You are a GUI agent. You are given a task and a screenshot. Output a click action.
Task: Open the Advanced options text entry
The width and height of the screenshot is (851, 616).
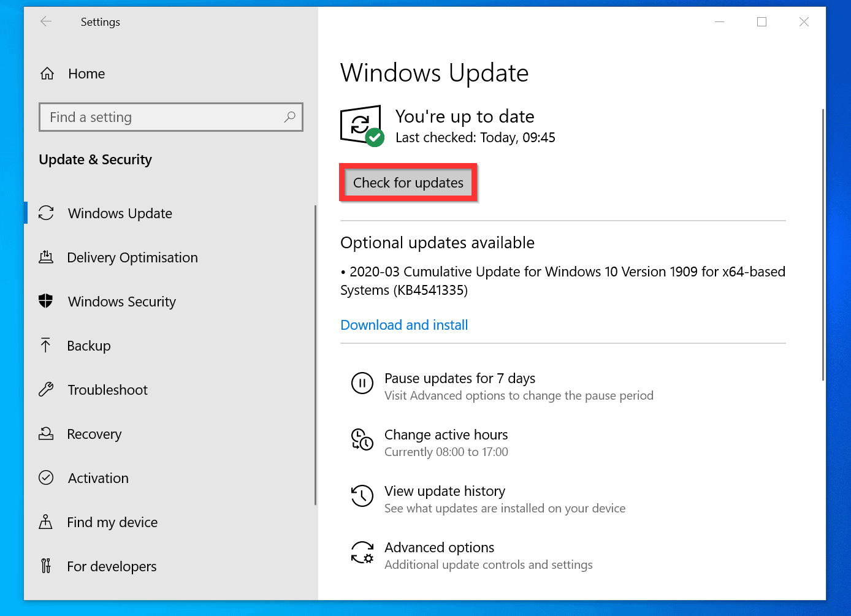(x=439, y=547)
